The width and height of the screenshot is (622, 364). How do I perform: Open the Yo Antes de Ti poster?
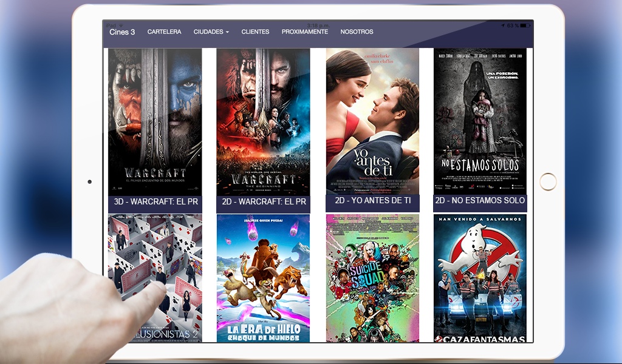pyautogui.click(x=372, y=121)
